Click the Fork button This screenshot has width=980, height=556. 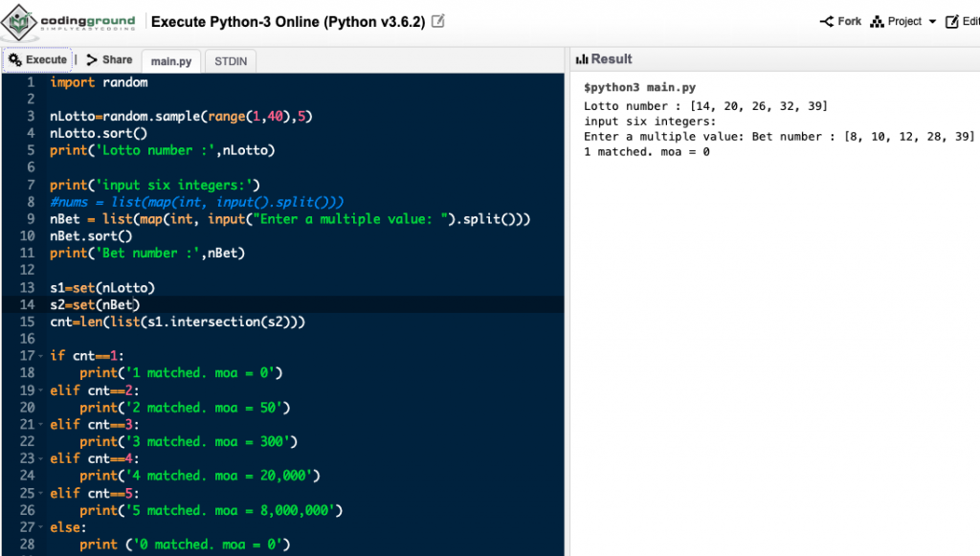840,21
